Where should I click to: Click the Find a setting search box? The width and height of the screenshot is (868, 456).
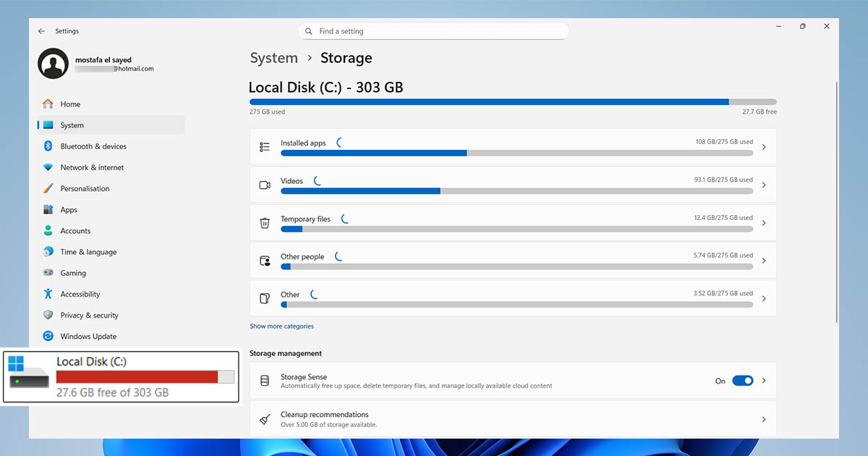point(433,31)
